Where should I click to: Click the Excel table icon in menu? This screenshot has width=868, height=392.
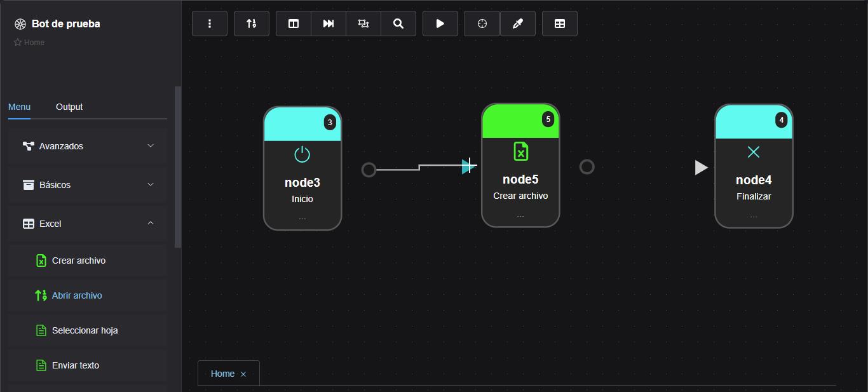click(29, 224)
